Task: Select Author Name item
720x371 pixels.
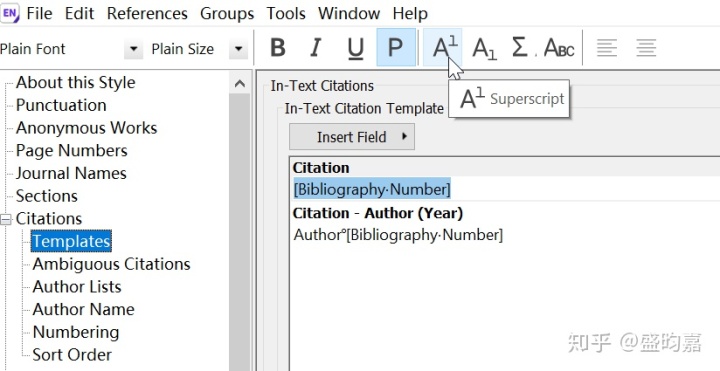Action: click(x=83, y=309)
